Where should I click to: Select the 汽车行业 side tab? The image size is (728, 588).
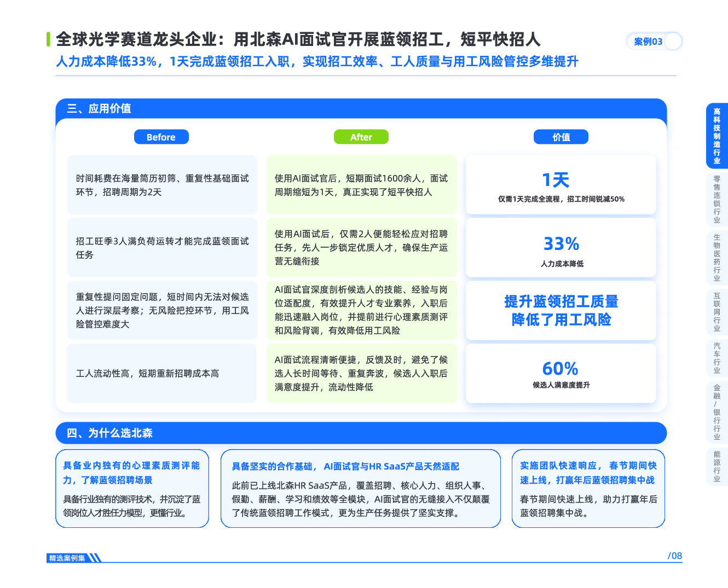click(717, 358)
